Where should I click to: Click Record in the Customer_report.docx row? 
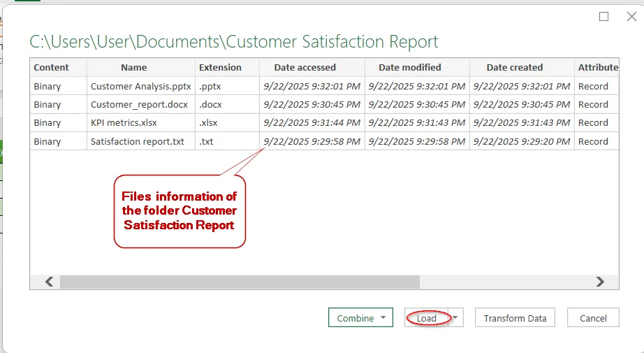tap(597, 104)
